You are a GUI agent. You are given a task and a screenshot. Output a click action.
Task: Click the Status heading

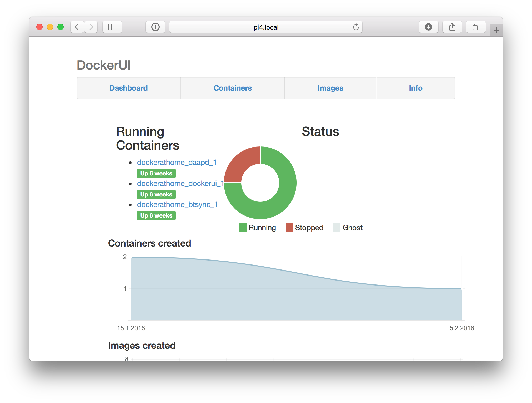coord(320,131)
